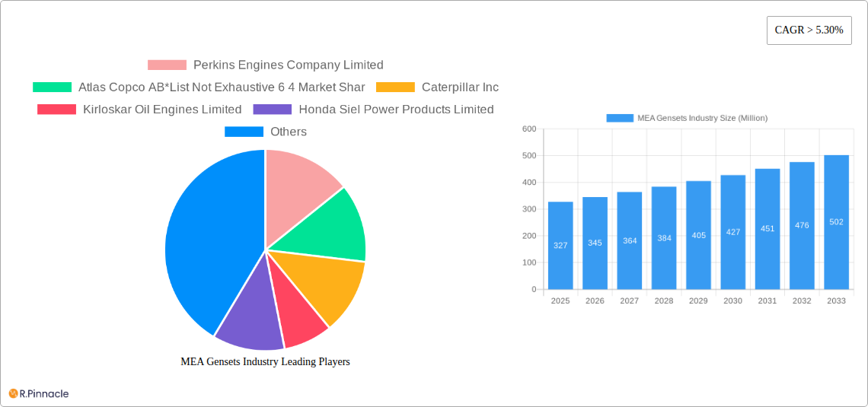This screenshot has height=407, width=868.
Task: Toggle the Atlas Copco AB legend swatch
Action: (52, 87)
